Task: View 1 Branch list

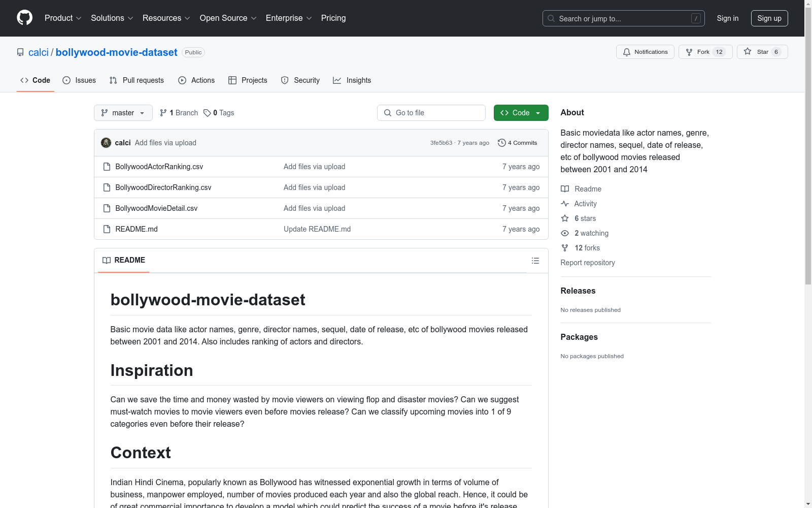Action: pyautogui.click(x=179, y=113)
